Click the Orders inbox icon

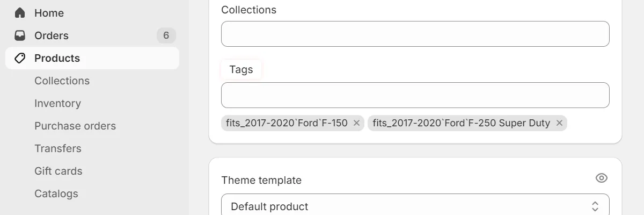click(20, 35)
